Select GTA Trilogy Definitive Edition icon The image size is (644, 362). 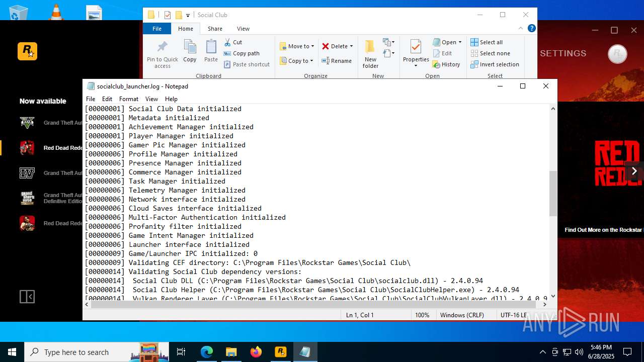27,198
